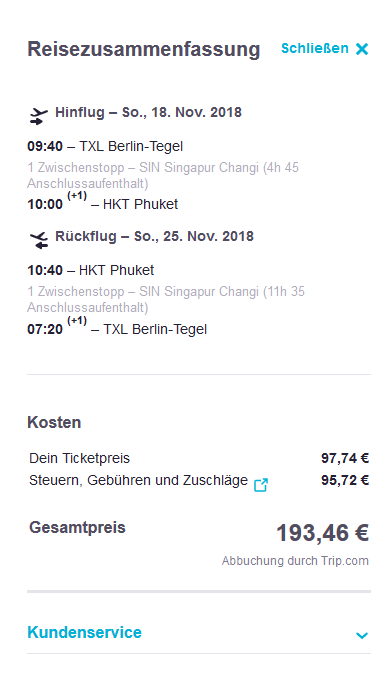Click Dein Ticketpreis amount 97,74 €
This screenshot has width=391, height=673.
click(345, 458)
